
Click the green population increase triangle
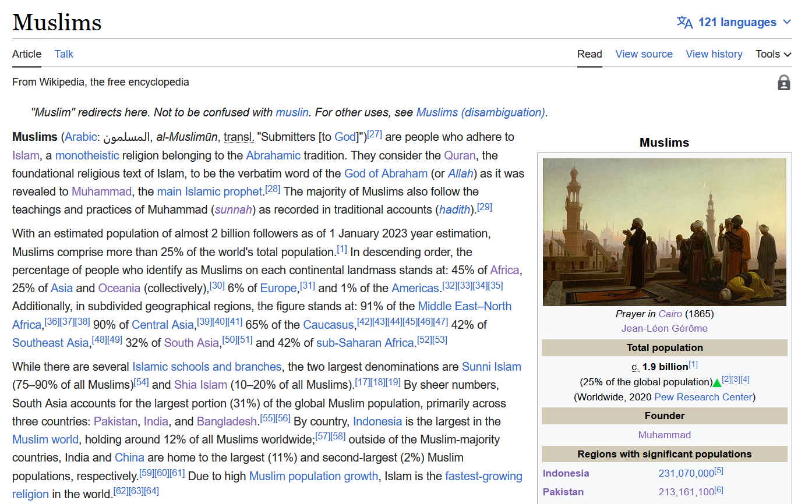[x=716, y=382]
